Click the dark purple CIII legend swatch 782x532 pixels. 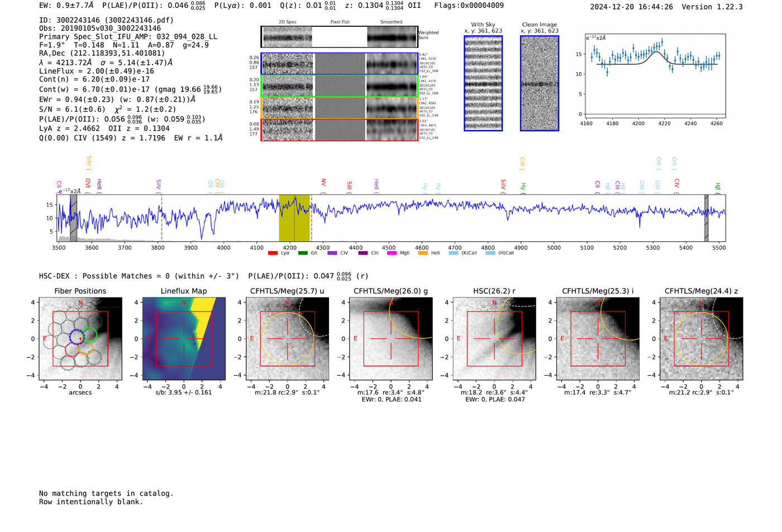pos(363,253)
